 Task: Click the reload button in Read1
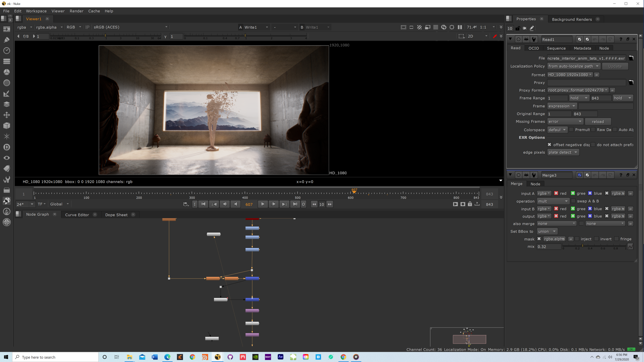598,122
